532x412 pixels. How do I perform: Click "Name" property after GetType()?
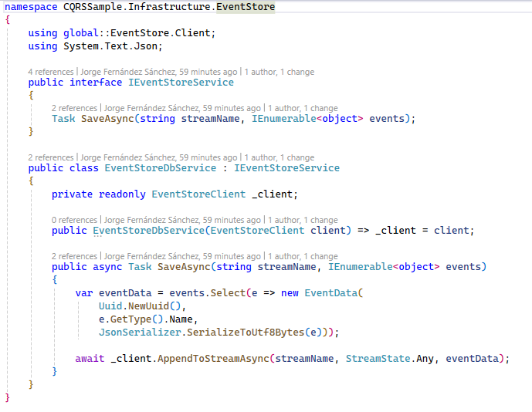[x=181, y=319]
